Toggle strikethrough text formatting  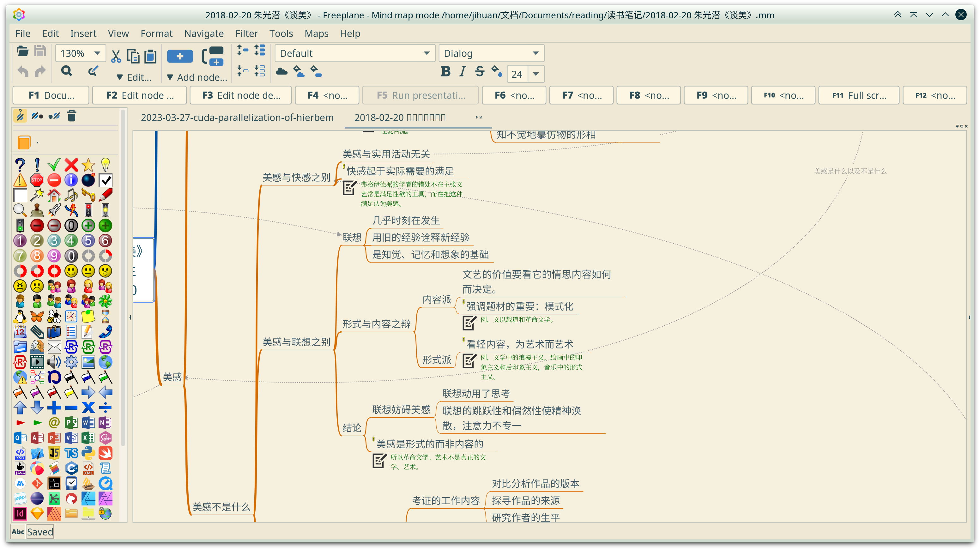(480, 71)
